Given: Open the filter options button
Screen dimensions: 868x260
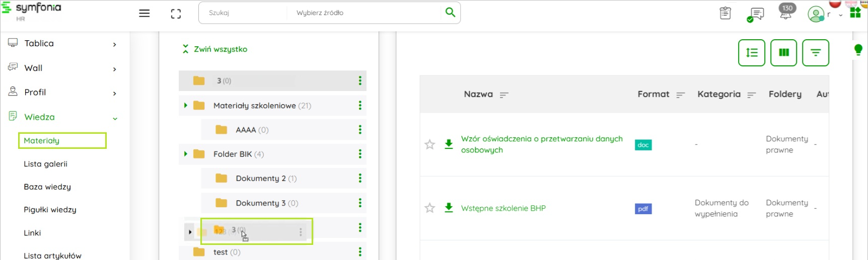Looking at the screenshot, I should (x=815, y=53).
